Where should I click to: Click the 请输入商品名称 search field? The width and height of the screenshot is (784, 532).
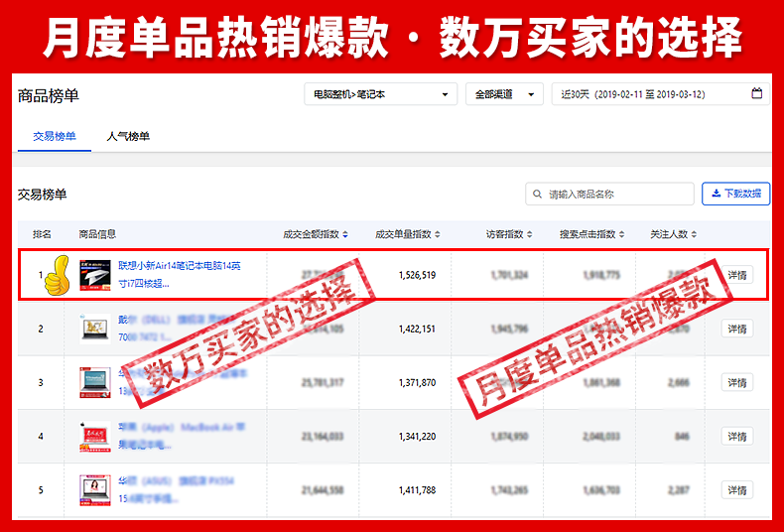click(x=609, y=194)
